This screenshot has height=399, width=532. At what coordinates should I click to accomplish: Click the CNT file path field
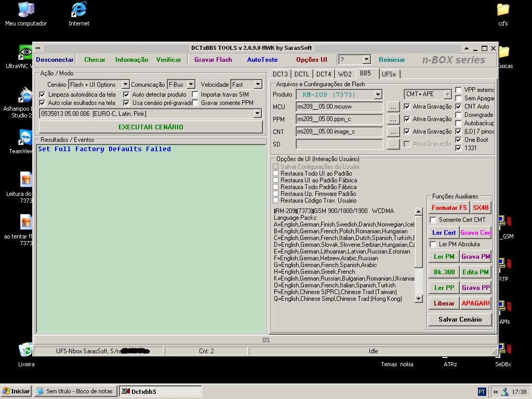(x=339, y=131)
